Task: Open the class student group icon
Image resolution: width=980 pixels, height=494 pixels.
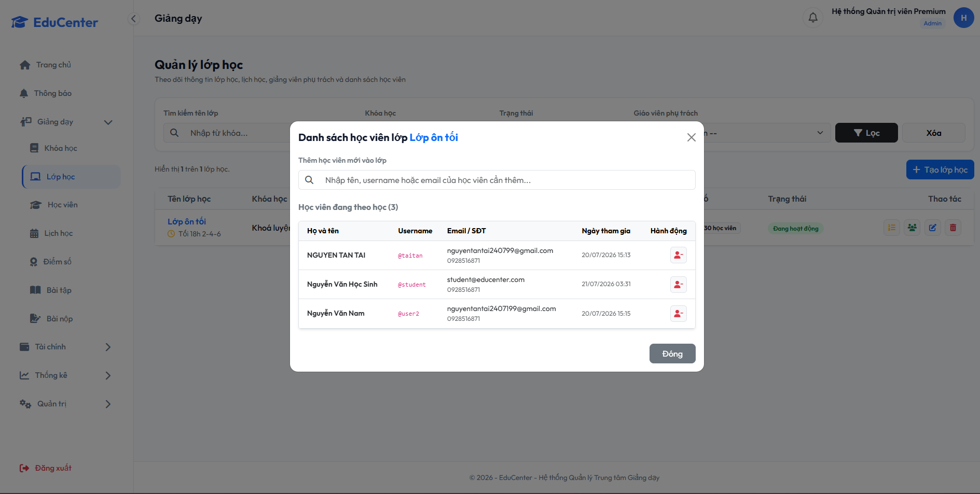Action: (x=912, y=228)
